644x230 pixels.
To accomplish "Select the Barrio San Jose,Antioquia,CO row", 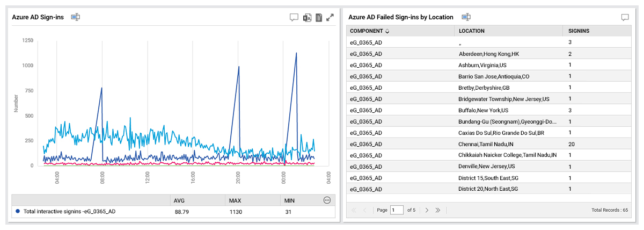I will 489,76.
